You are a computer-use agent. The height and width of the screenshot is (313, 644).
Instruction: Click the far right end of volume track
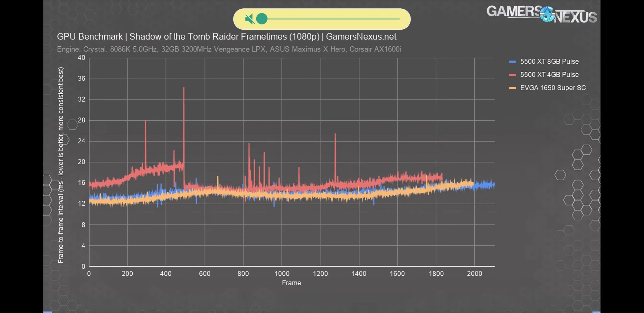click(x=399, y=19)
